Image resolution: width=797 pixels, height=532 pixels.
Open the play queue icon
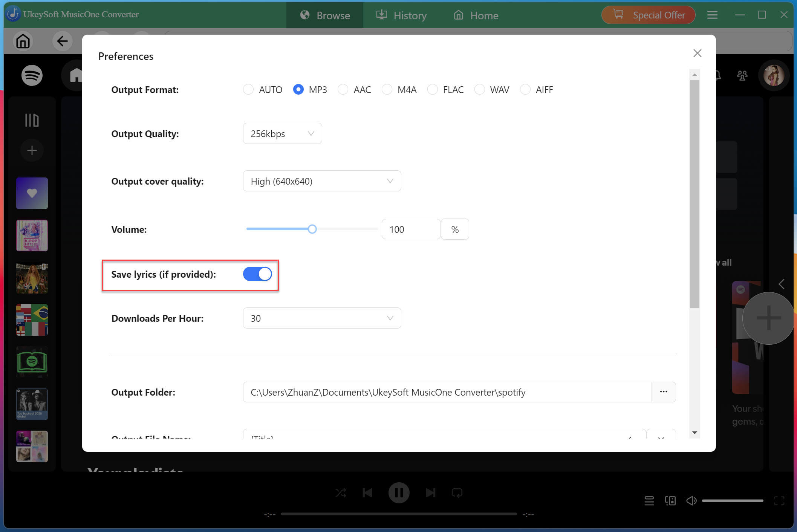[x=649, y=501]
